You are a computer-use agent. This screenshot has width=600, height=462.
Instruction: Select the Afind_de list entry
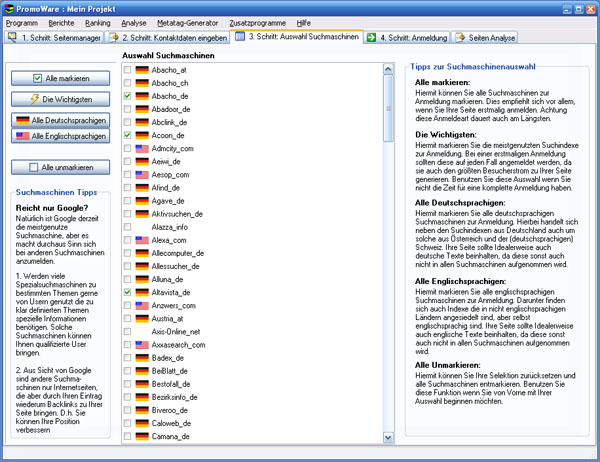tap(166, 188)
